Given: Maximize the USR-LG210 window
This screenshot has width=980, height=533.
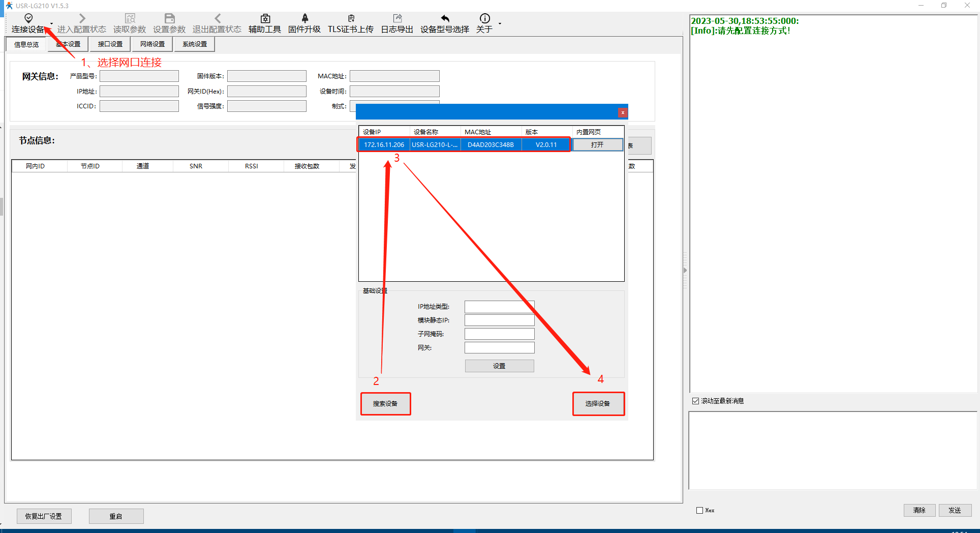Looking at the screenshot, I should click(944, 6).
